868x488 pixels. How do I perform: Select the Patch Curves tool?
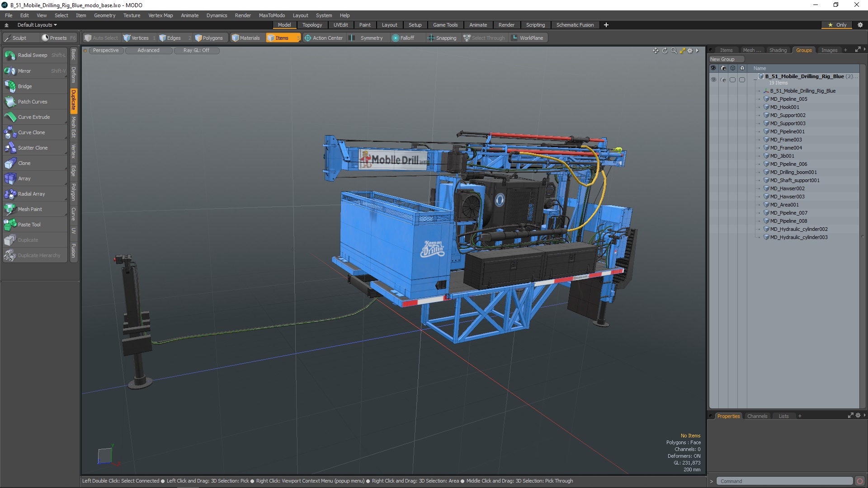(x=35, y=102)
